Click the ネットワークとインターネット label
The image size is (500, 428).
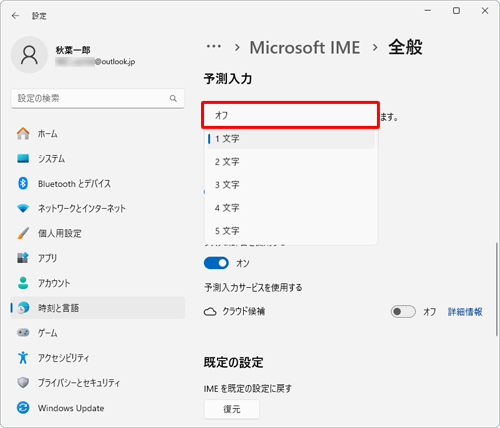click(x=82, y=208)
